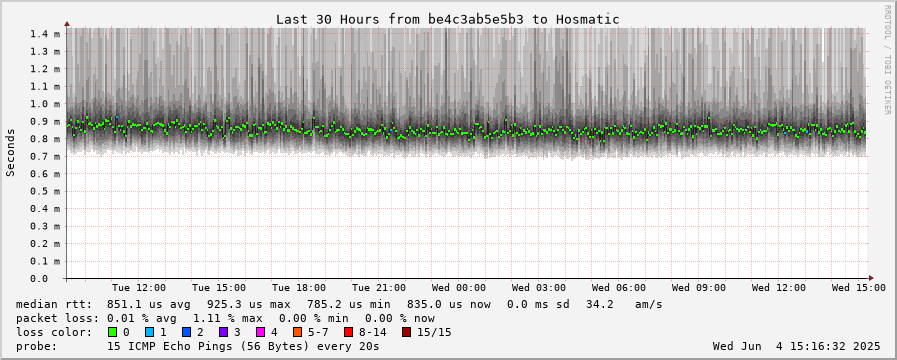Click the Tue 18:00 time axis label
The image size is (897, 360).
tap(299, 287)
